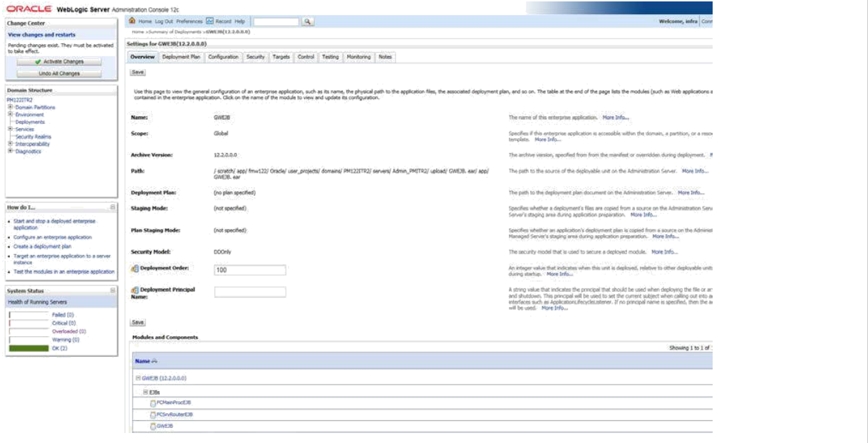Click the Overloaded (0) status link
This screenshot has height=443, width=868.
click(69, 331)
